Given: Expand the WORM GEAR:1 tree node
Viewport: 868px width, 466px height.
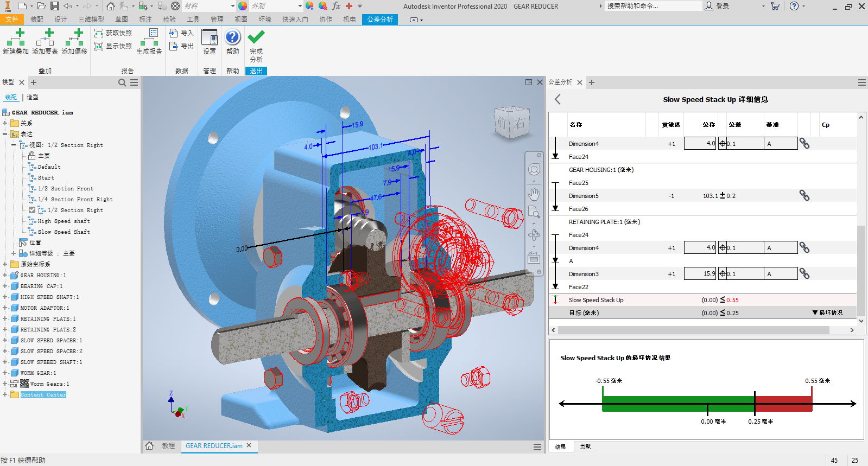Looking at the screenshot, I should point(5,373).
